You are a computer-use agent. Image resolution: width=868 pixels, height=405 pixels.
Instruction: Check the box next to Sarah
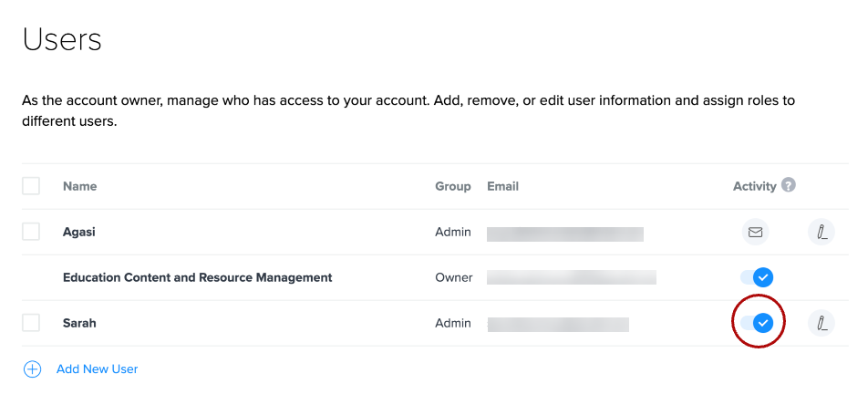pos(31,323)
